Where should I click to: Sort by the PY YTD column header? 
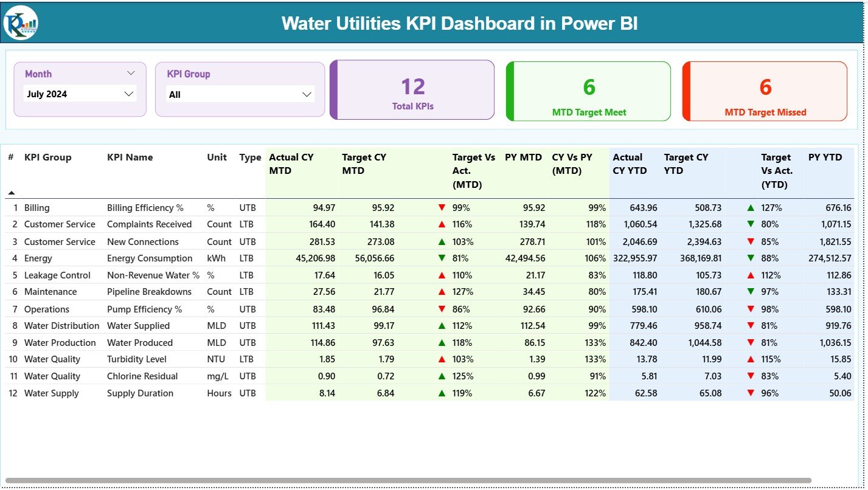click(x=825, y=157)
